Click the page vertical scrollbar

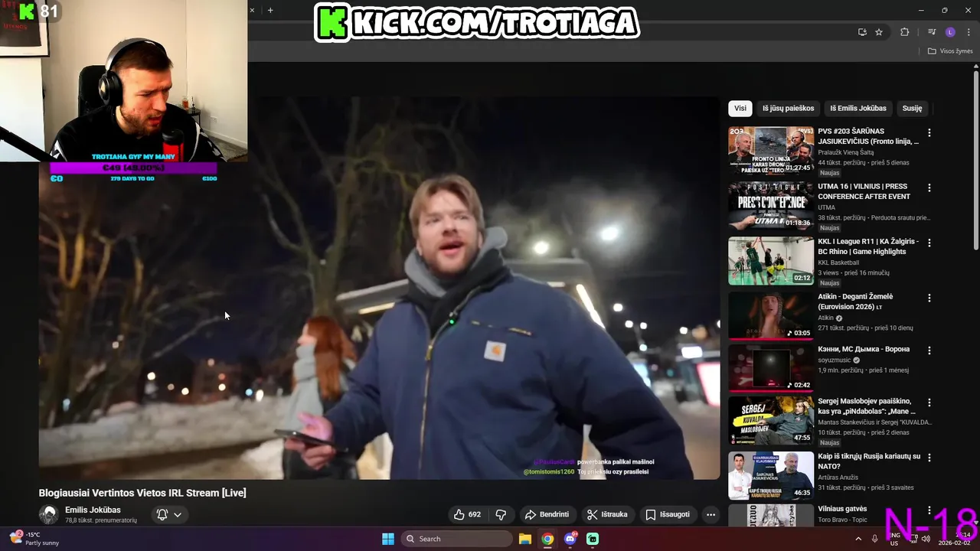[976, 161]
